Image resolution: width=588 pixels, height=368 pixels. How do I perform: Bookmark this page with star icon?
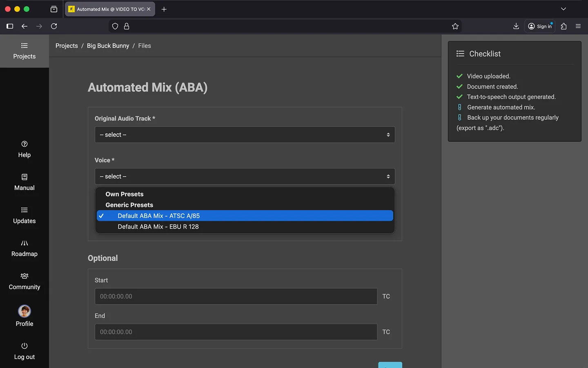[x=455, y=26]
